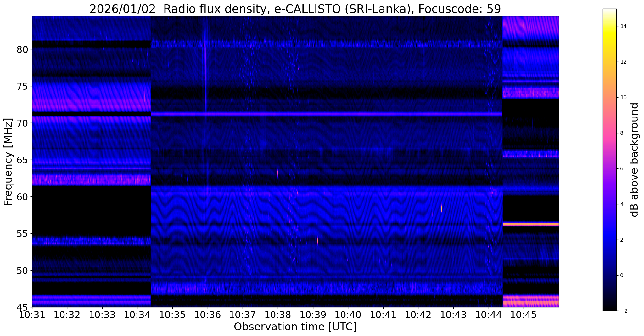Click the colorbar tick label 4
This screenshot has width=644, height=336.
[x=621, y=204]
